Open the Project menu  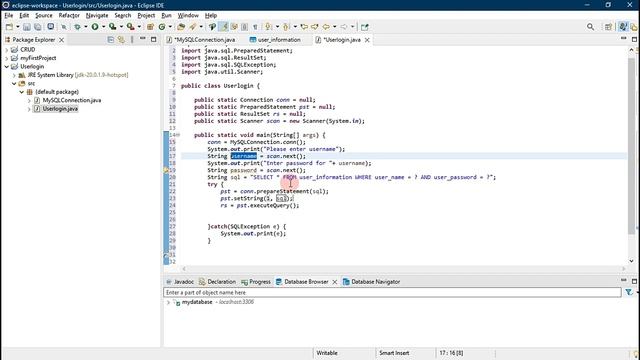[146, 15]
